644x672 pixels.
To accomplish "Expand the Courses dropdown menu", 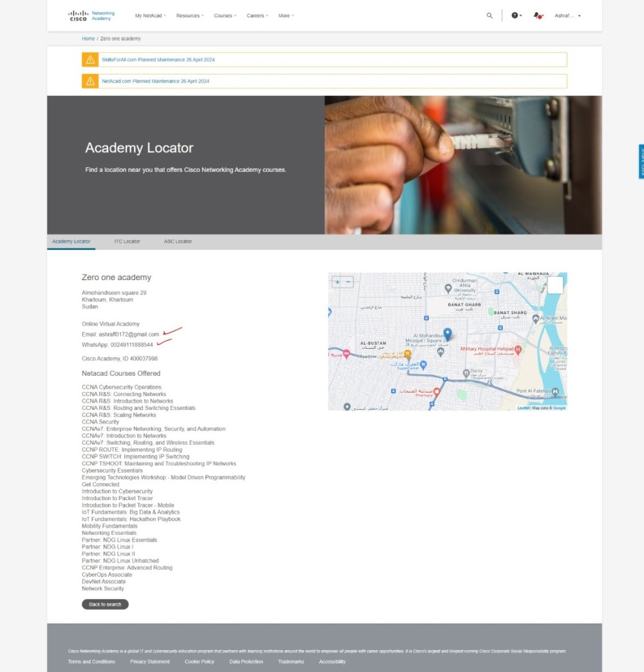I will coord(225,15).
